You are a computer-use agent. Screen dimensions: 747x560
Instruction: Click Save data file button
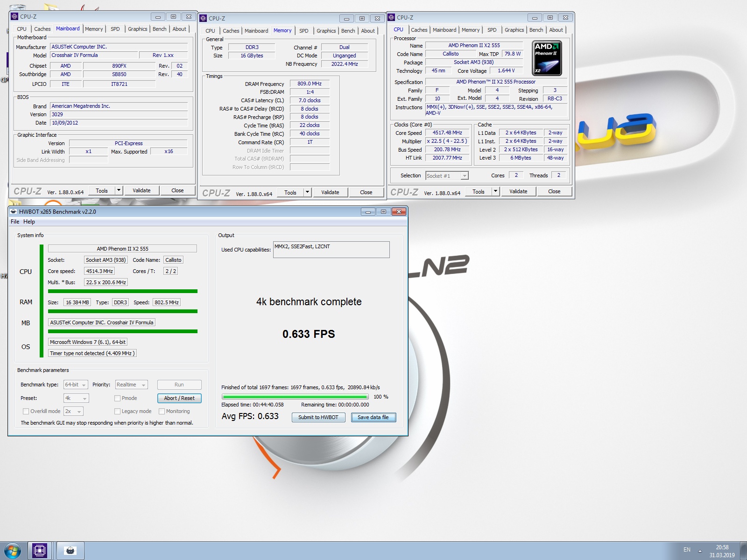[x=373, y=417]
